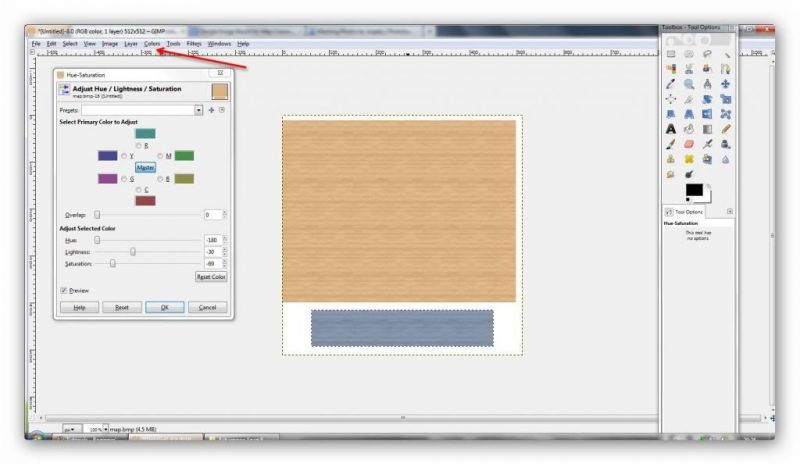
Task: Select the Rectangle Select tool
Action: (x=671, y=54)
